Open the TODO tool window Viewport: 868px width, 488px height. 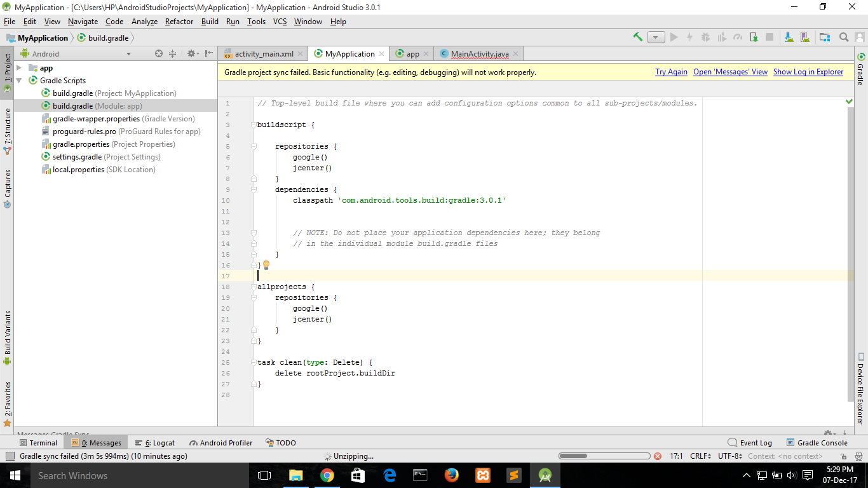pos(281,443)
